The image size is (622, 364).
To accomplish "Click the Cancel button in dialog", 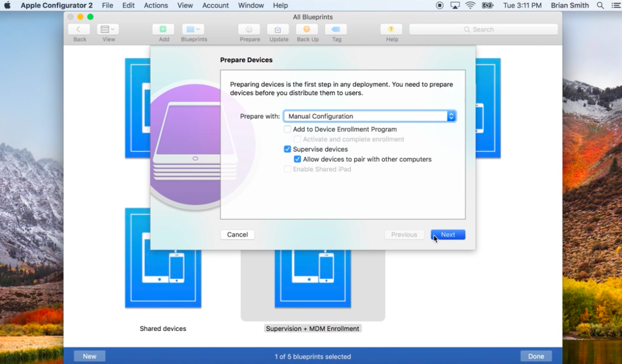I will click(x=238, y=235).
